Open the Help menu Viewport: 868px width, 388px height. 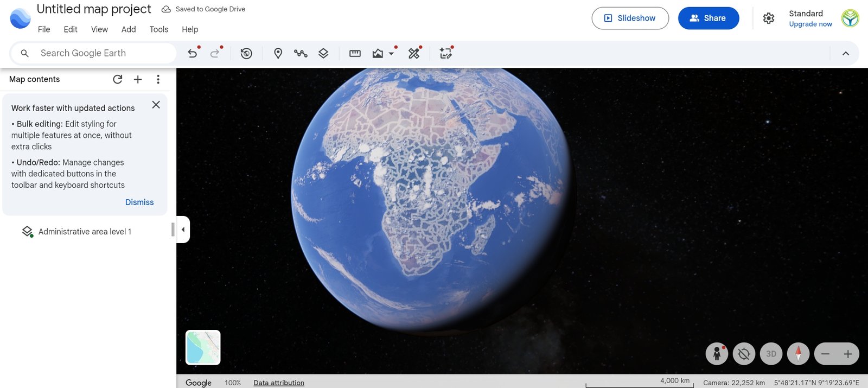pyautogui.click(x=190, y=29)
